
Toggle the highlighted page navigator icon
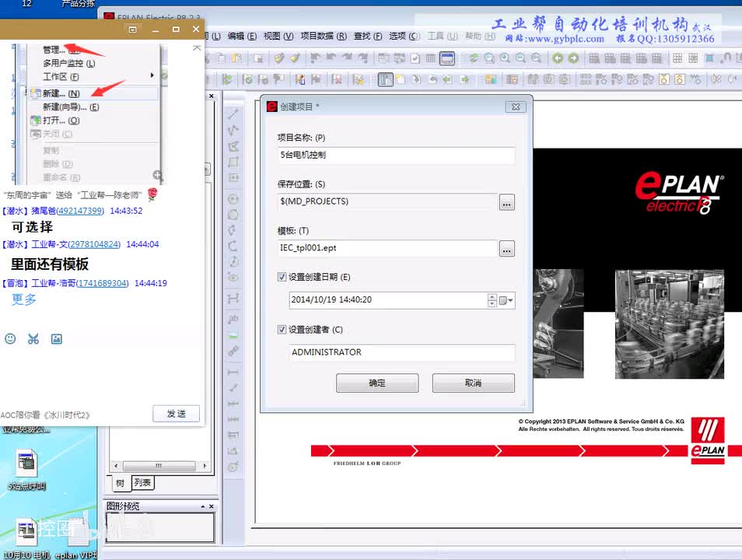pyautogui.click(x=385, y=79)
